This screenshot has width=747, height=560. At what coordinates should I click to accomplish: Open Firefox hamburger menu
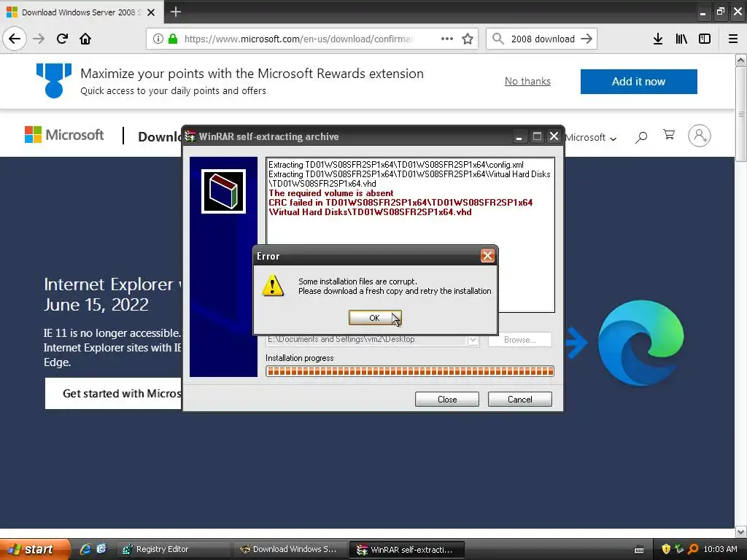(x=732, y=39)
